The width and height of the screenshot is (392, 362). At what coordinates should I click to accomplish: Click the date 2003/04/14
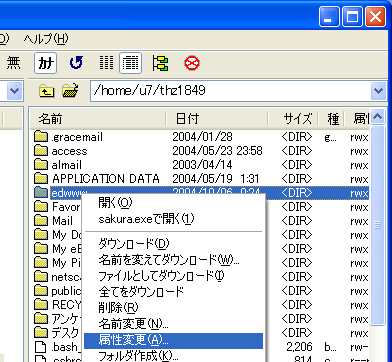coord(202,165)
